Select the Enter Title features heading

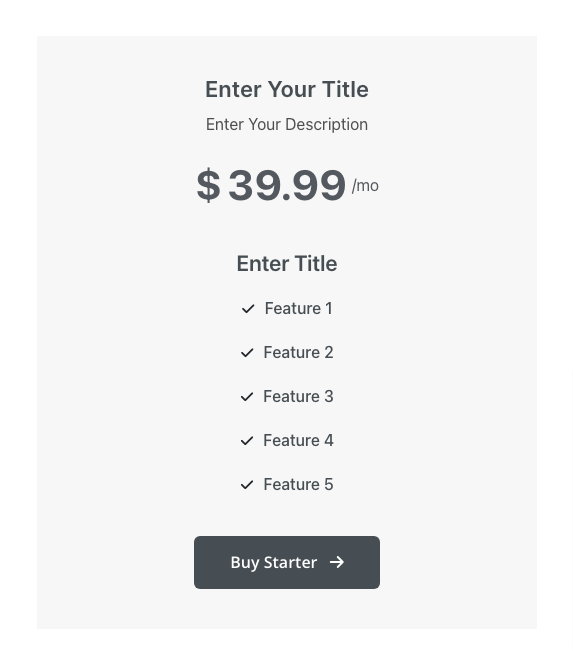(287, 263)
